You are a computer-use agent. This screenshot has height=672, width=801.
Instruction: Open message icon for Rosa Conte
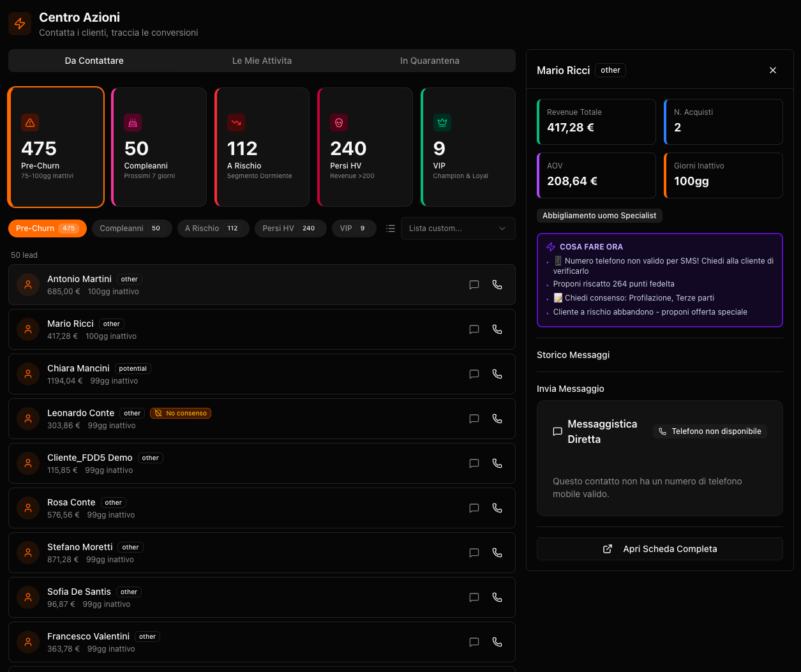click(474, 508)
